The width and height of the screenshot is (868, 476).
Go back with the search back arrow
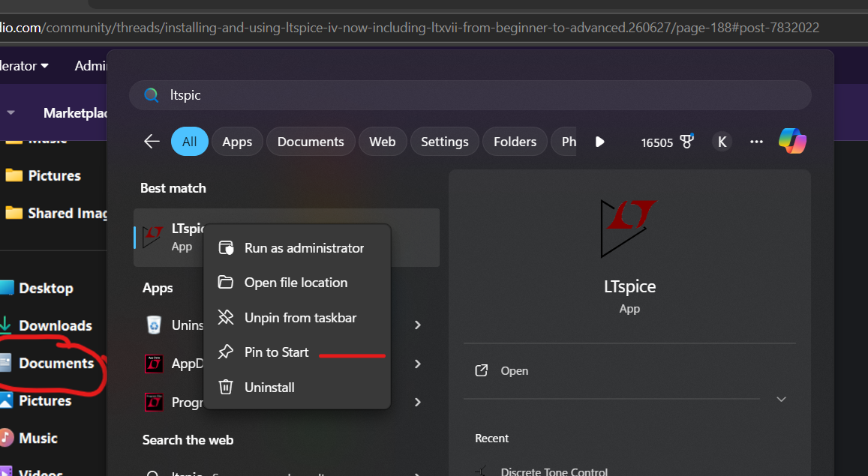(x=152, y=142)
